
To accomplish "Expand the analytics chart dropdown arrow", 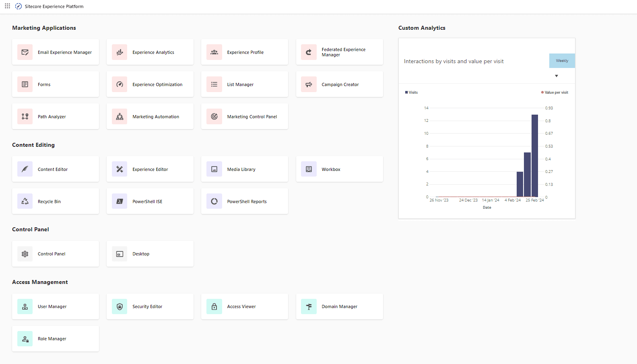I will coord(557,76).
